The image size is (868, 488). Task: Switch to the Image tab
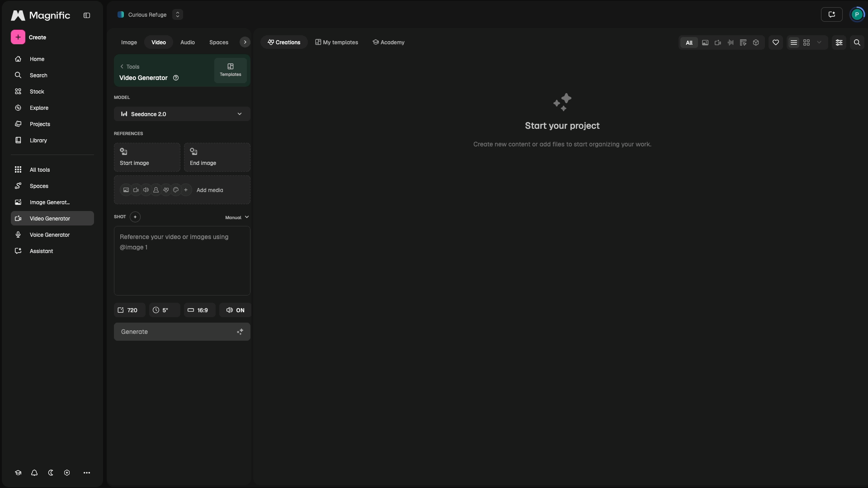click(129, 42)
